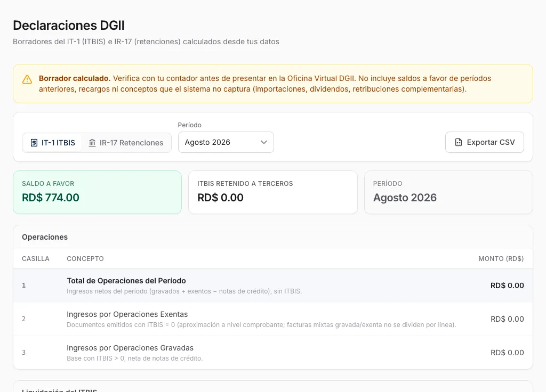The image size is (546, 392).
Task: Click the receipt dollar icon beside IT-1
Action: click(x=34, y=143)
